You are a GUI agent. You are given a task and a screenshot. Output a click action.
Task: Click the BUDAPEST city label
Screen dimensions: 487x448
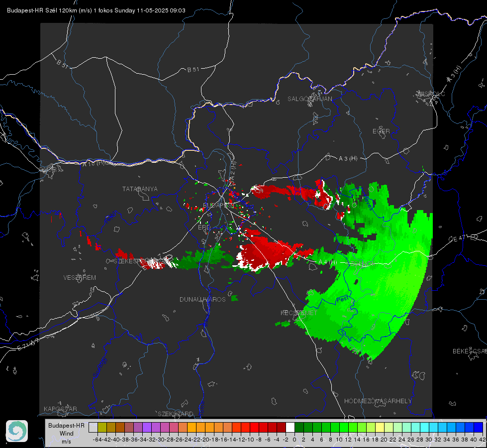click(218, 205)
